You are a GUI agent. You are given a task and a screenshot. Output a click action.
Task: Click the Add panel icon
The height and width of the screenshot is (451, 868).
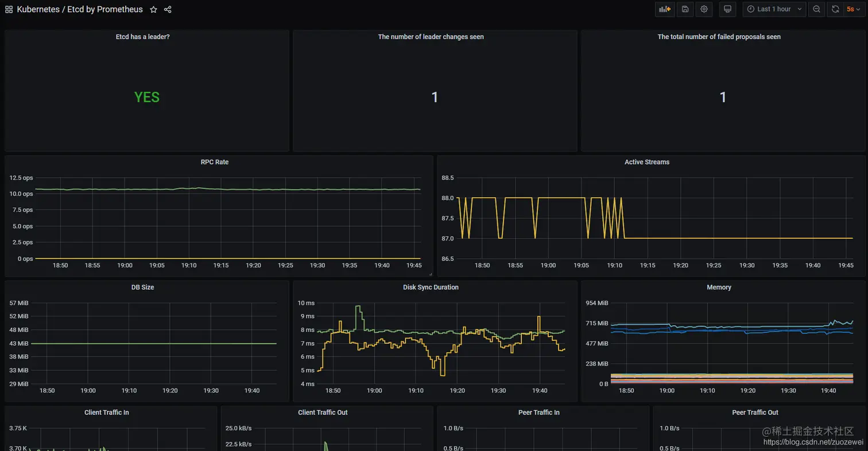[x=665, y=9]
